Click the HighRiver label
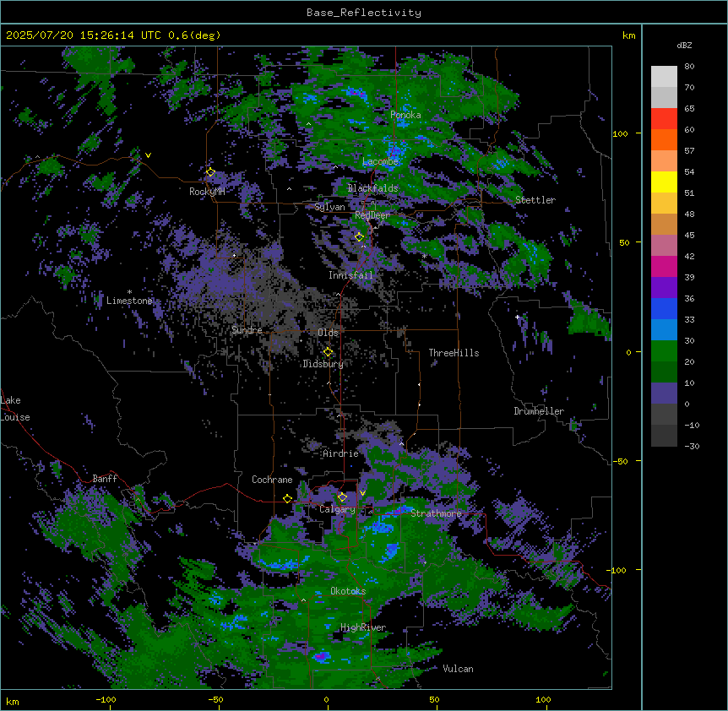728x711 pixels. pyautogui.click(x=363, y=627)
